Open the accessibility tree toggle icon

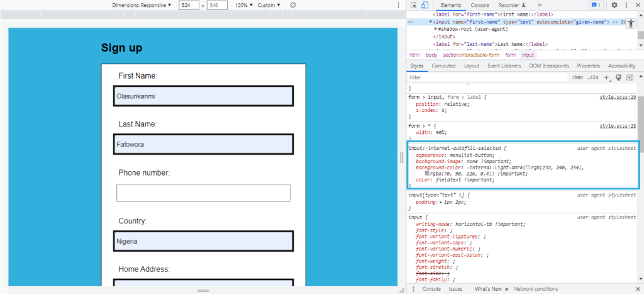631,23
